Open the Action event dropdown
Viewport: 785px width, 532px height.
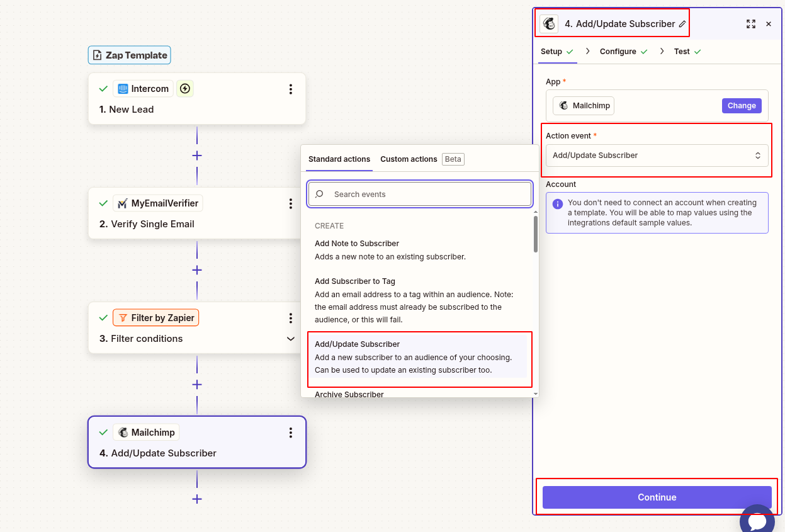click(657, 156)
